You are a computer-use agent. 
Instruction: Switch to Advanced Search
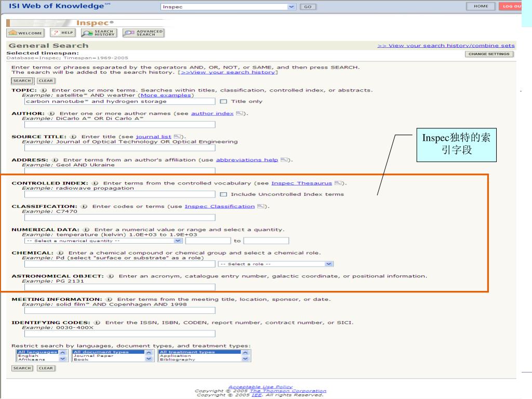pos(143,33)
